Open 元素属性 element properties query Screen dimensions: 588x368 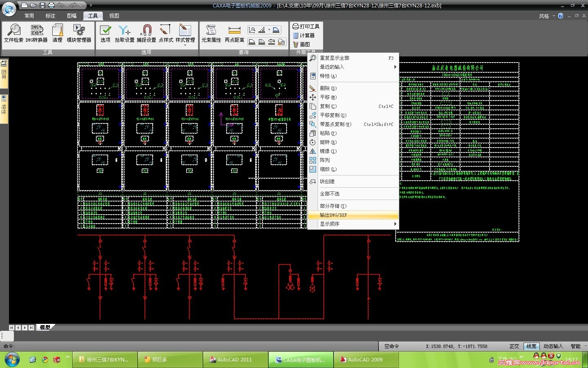click(x=211, y=33)
